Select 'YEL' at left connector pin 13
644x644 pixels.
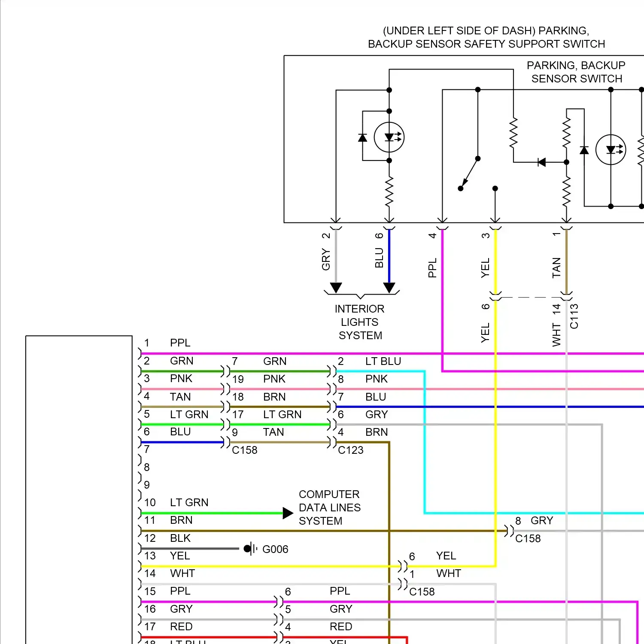tap(180, 556)
